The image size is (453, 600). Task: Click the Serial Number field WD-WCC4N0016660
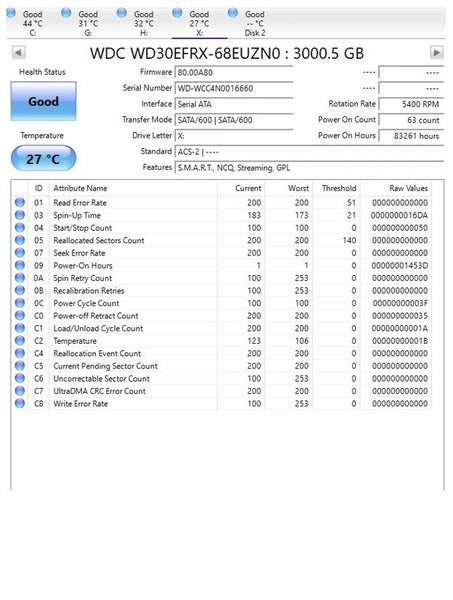(x=234, y=88)
